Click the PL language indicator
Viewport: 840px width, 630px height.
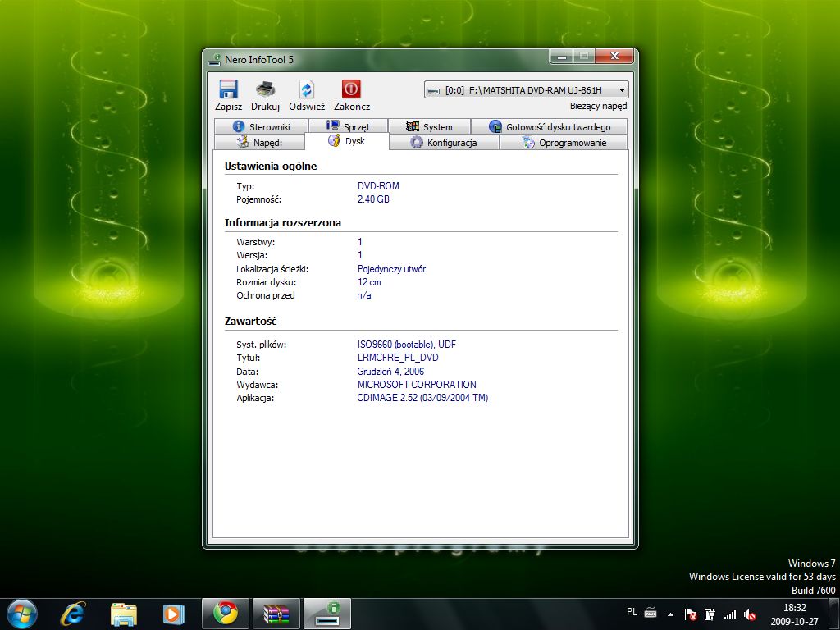pos(632,612)
